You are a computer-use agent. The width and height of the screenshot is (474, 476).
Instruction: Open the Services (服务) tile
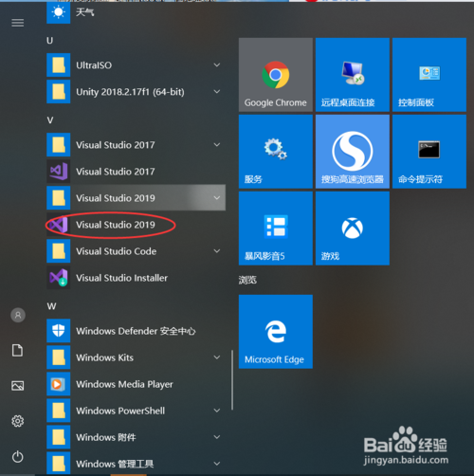click(276, 152)
